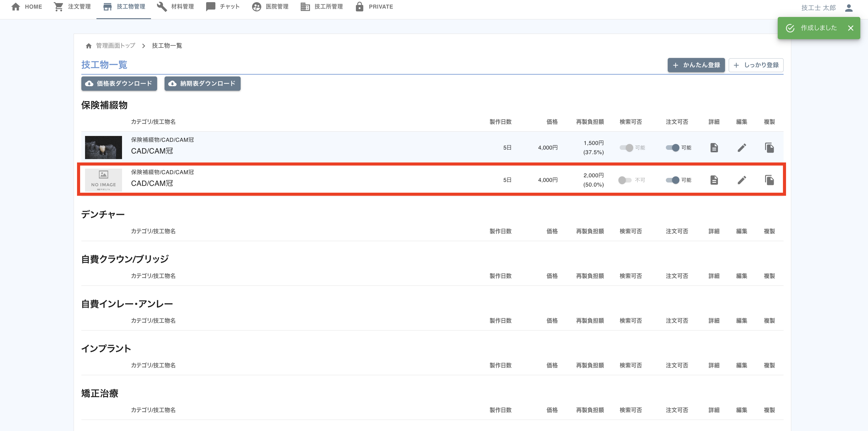The image size is (868, 431).
Task: Click the home icon in the breadcrumb
Action: (x=89, y=46)
